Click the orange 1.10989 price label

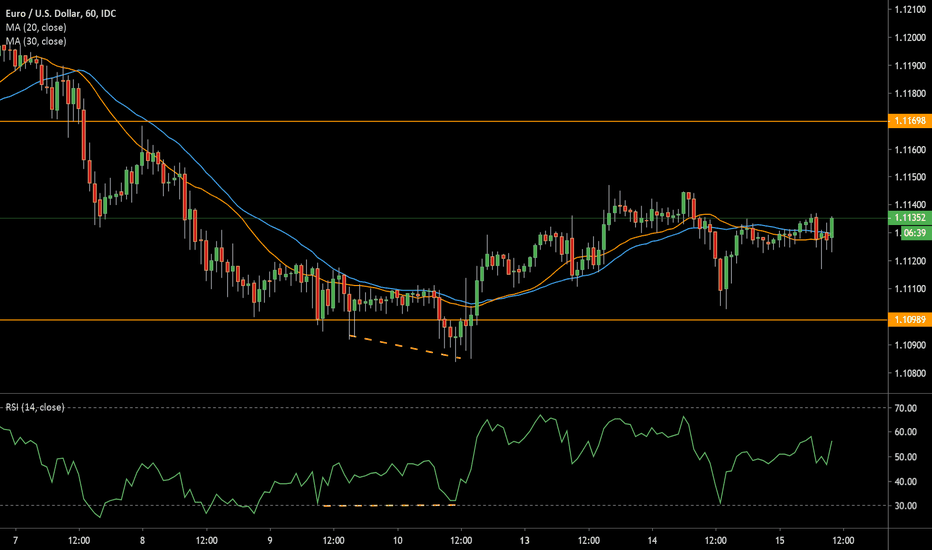pos(908,320)
